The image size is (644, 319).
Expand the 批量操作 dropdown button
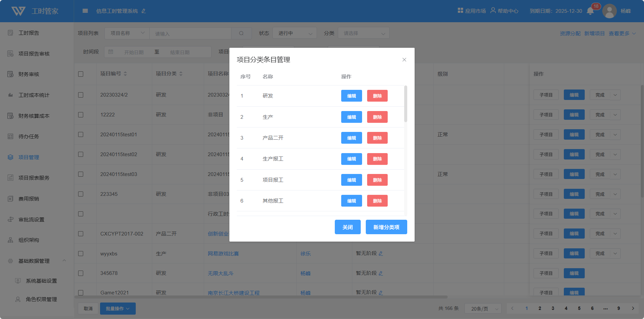(118, 309)
